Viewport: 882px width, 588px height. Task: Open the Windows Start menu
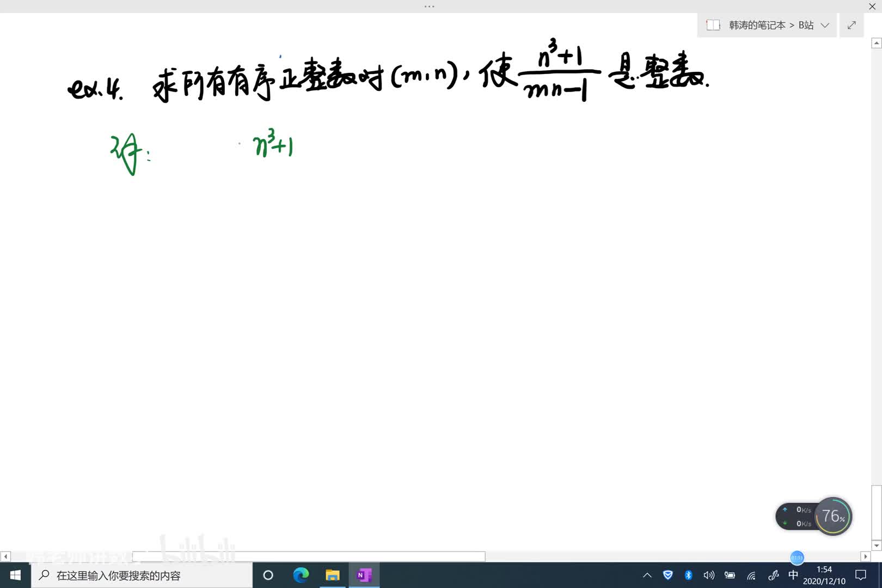tap(15, 575)
